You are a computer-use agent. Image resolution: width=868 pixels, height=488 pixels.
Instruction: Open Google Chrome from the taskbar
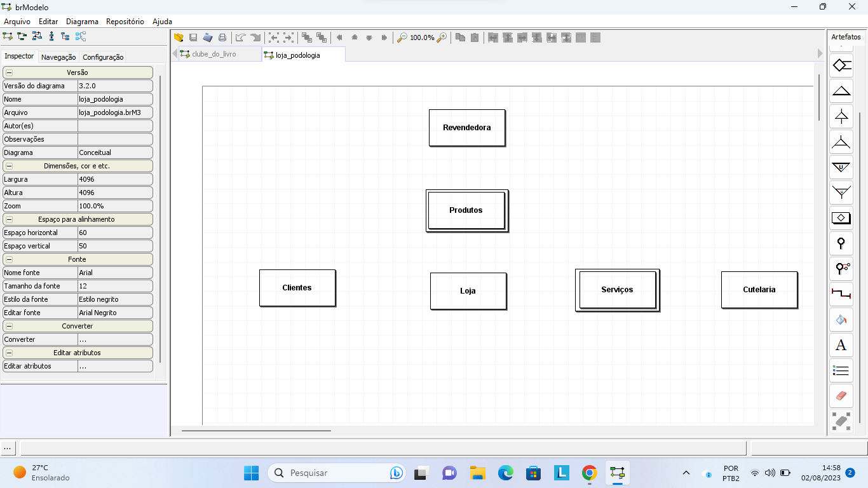[589, 473]
